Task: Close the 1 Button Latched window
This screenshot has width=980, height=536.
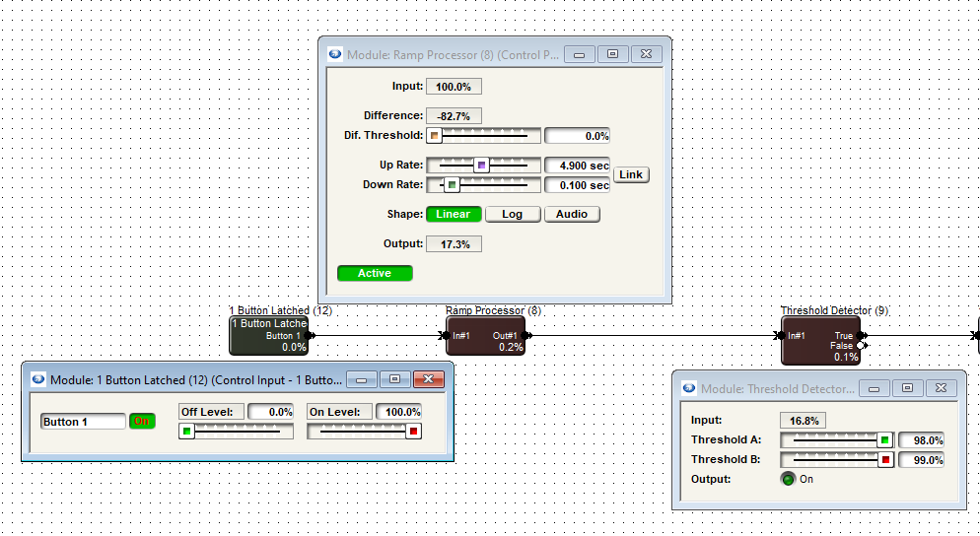Action: [428, 379]
